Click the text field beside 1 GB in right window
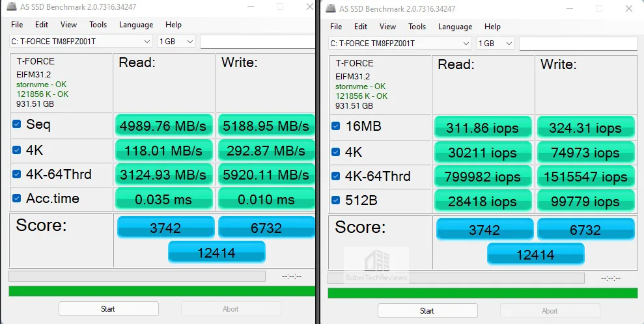 pos(578,44)
